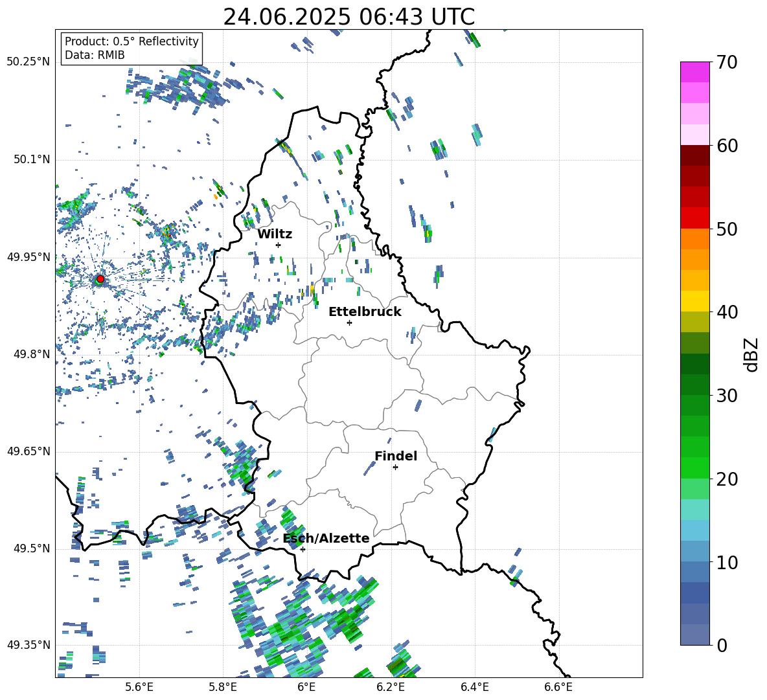Click the 49.8°N latitude label
Viewport: 767px width, 700px height.
pyautogui.click(x=32, y=354)
